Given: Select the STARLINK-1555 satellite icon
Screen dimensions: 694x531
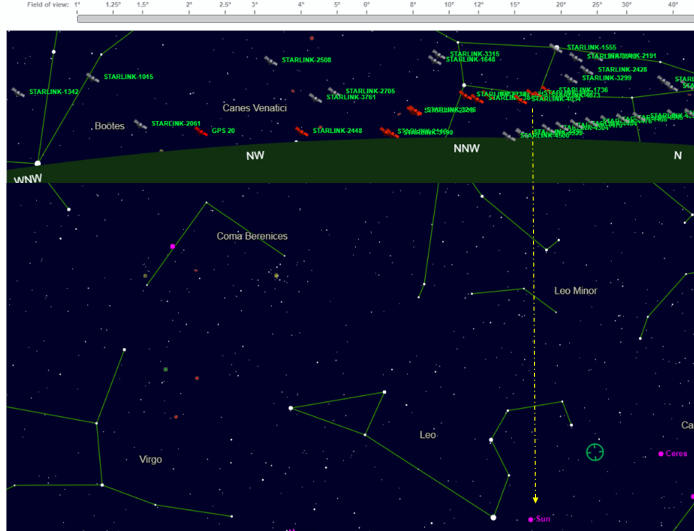Looking at the screenshot, I should click(x=557, y=47).
